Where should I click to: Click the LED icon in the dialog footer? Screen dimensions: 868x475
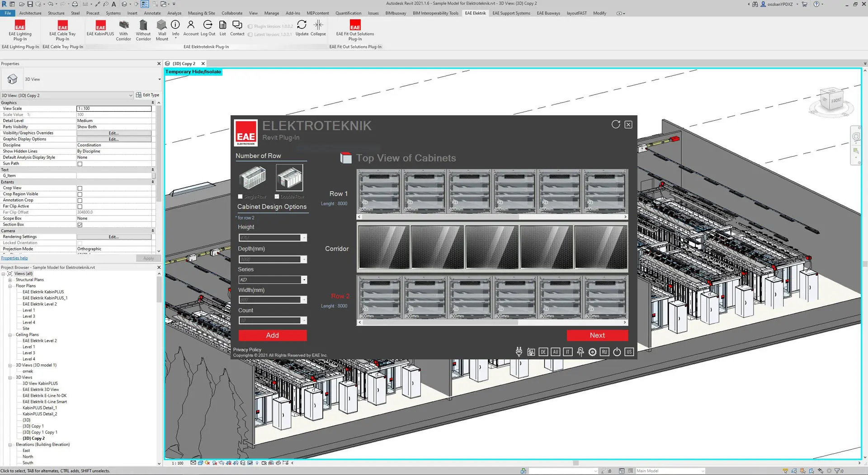point(580,352)
